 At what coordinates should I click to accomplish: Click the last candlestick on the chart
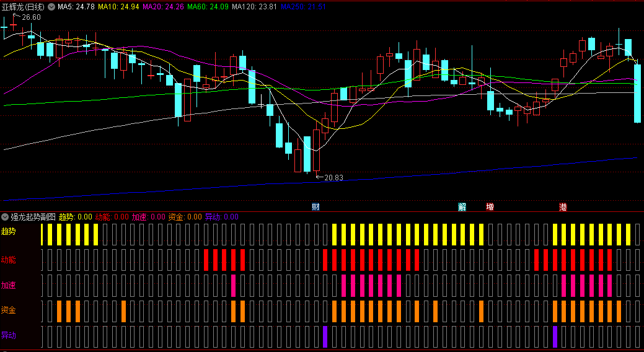point(637,93)
